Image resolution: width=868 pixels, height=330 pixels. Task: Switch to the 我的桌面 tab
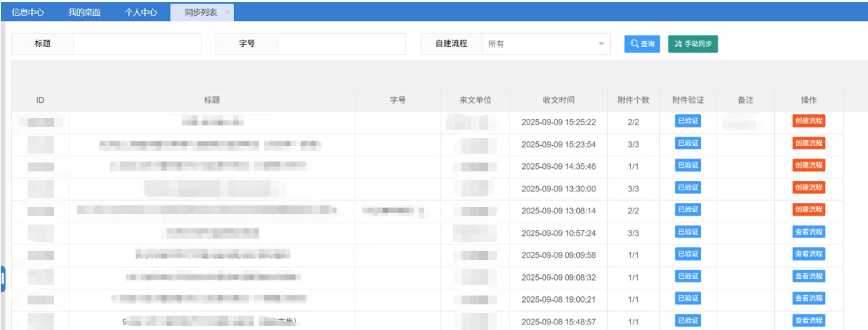point(84,12)
